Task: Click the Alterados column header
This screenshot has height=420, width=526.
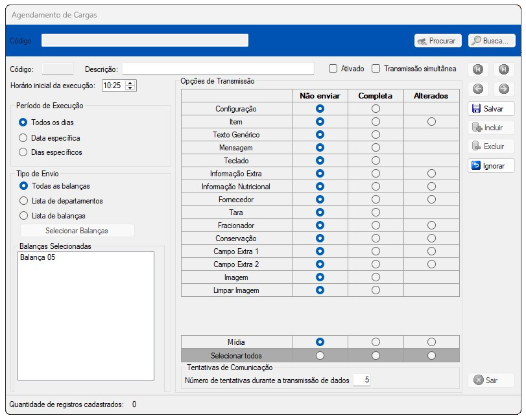Action: click(431, 96)
